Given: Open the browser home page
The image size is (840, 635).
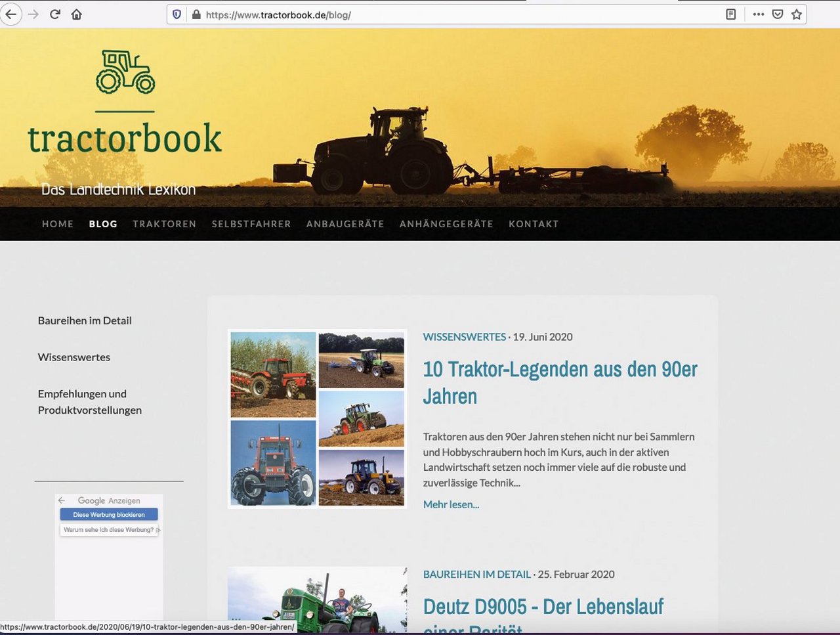Looking at the screenshot, I should click(x=75, y=14).
